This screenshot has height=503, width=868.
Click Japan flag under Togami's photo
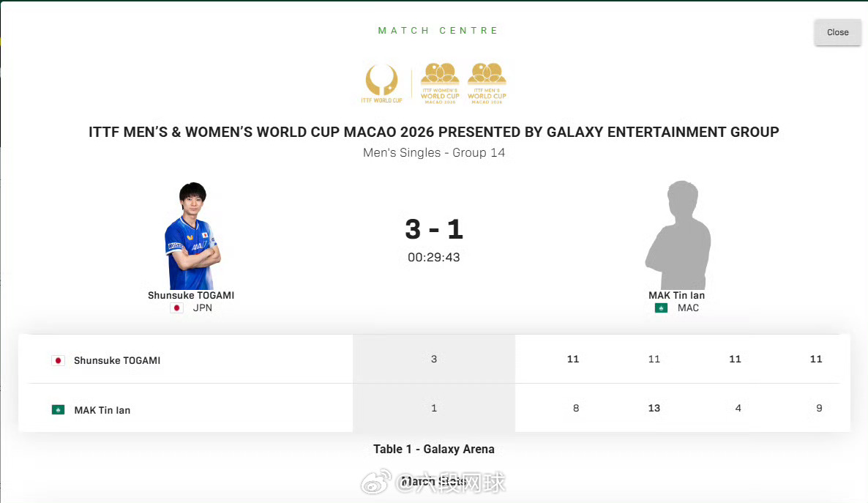click(176, 308)
